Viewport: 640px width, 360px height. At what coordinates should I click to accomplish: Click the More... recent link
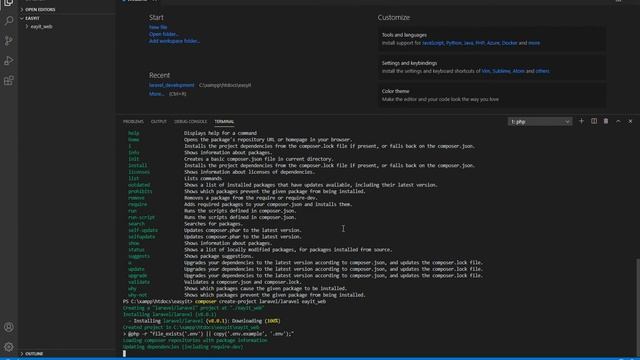coord(156,94)
